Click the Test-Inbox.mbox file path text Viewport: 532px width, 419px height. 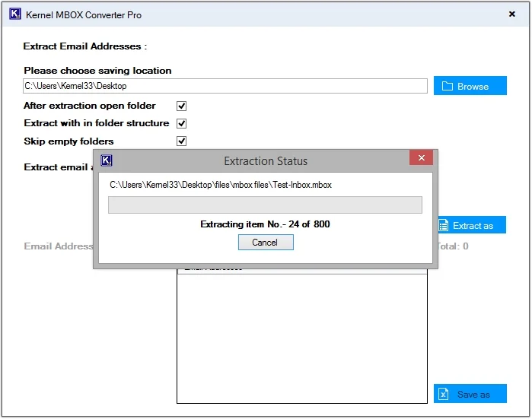tap(221, 185)
